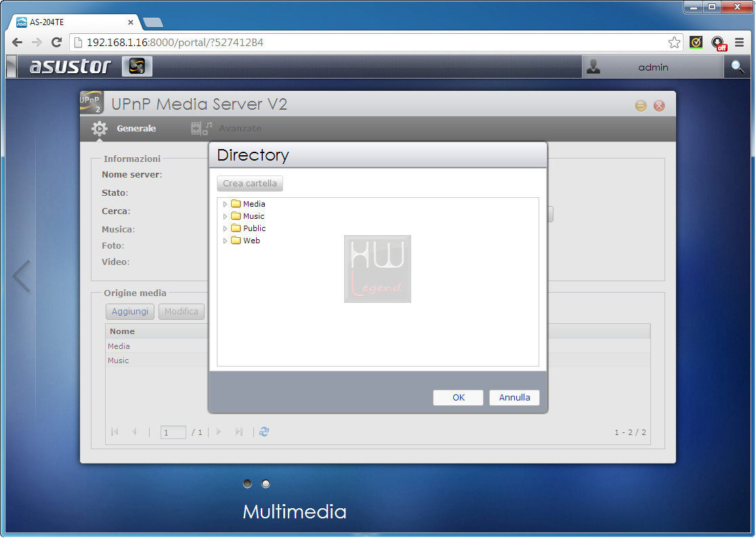Go to previous page in pager
Screen dimensions: 756x538
(x=135, y=432)
